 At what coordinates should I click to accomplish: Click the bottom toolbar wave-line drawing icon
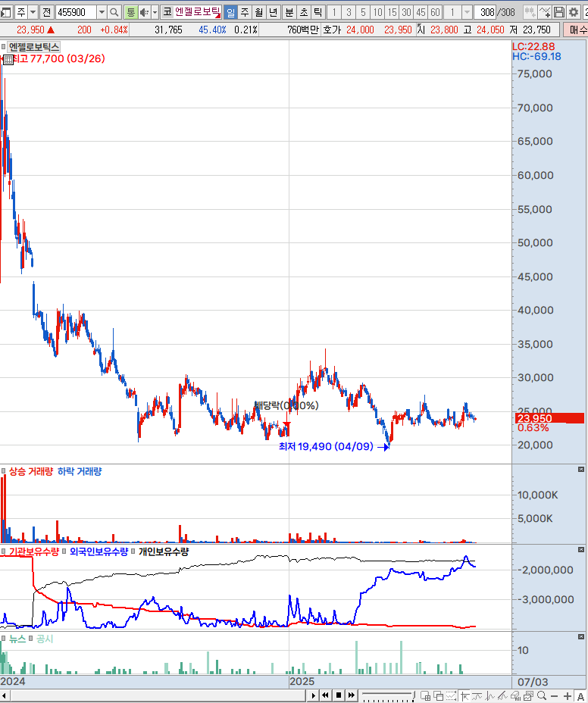(x=477, y=696)
